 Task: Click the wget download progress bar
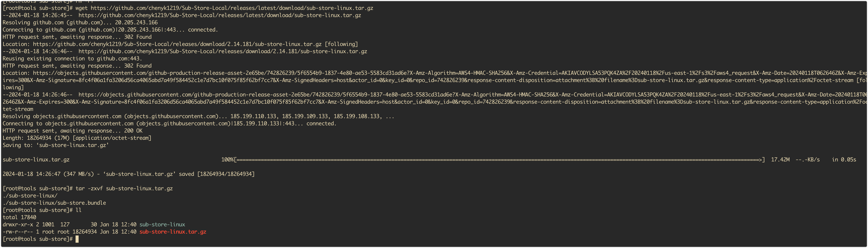[499, 160]
